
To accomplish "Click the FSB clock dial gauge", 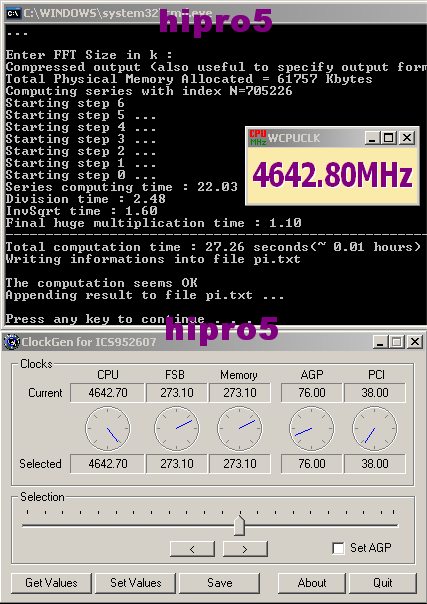I will pyautogui.click(x=177, y=428).
